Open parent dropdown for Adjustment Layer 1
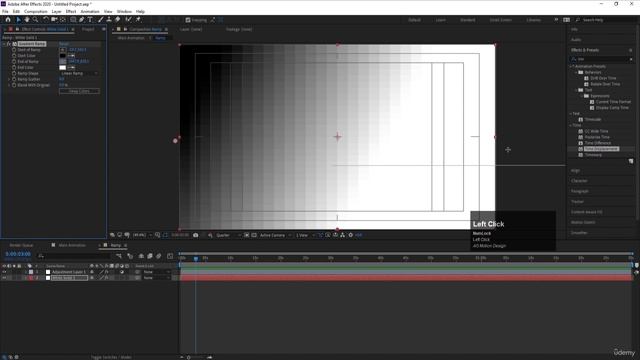640x360 pixels. (157, 272)
